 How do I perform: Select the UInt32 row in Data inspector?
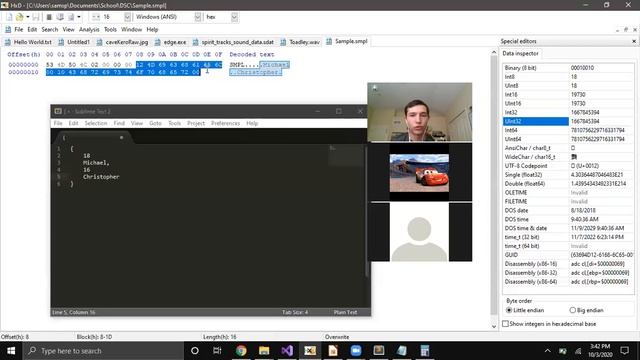[x=569, y=121]
